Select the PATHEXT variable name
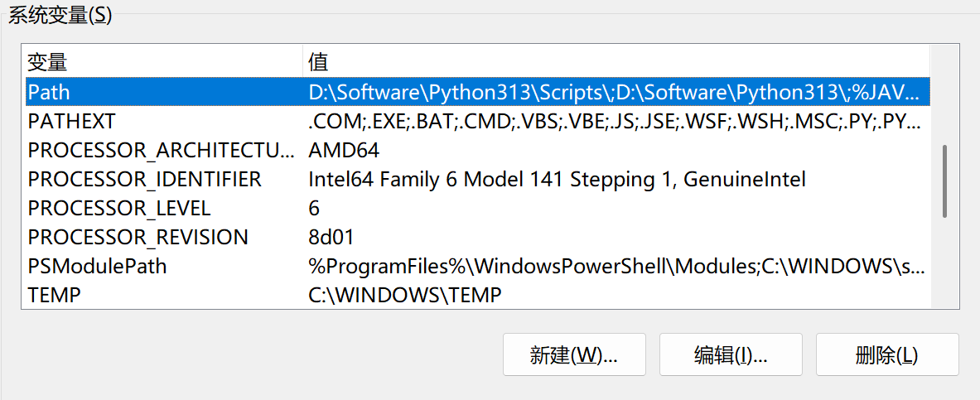 tap(71, 121)
